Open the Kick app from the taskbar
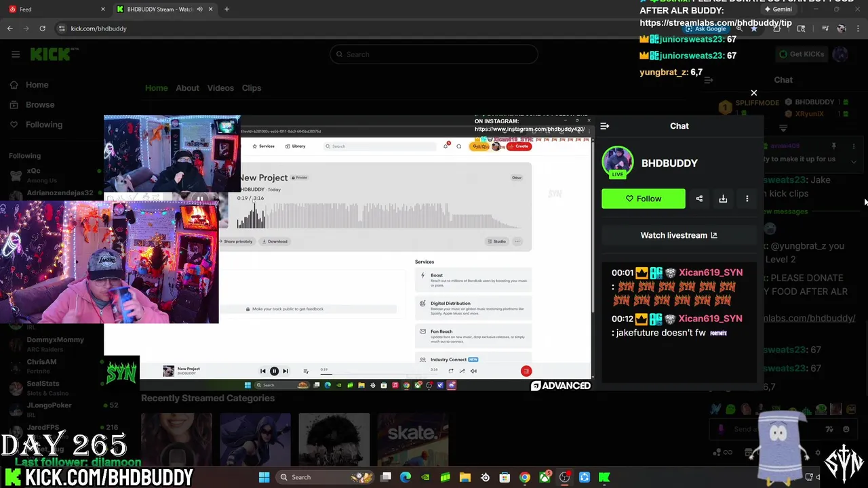The image size is (868, 488). click(604, 477)
